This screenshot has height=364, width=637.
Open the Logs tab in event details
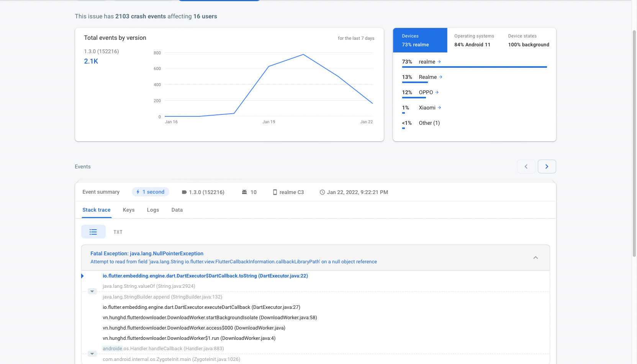tap(152, 210)
